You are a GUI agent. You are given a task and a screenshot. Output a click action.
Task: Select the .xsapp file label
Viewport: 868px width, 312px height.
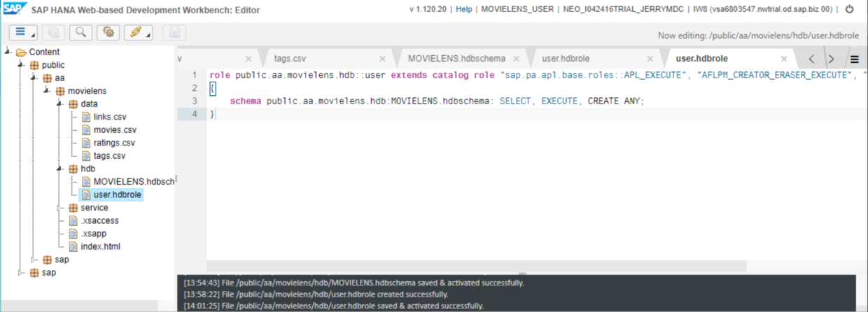click(x=94, y=234)
